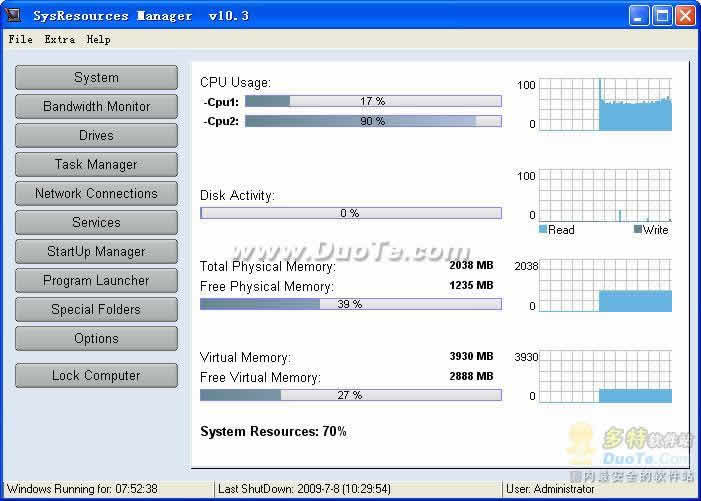This screenshot has width=701, height=501.
Task: Click 'Free Physical Memory:' label
Action: (x=266, y=286)
